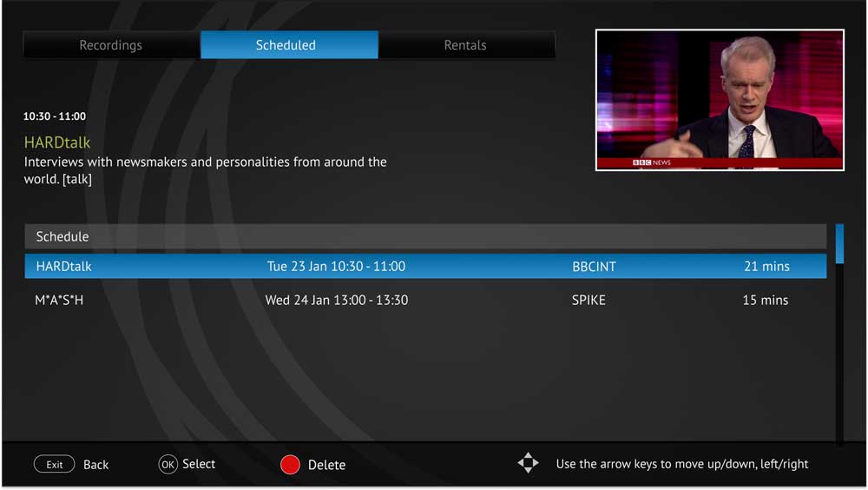Click the Schedule list header bar

tap(425, 236)
